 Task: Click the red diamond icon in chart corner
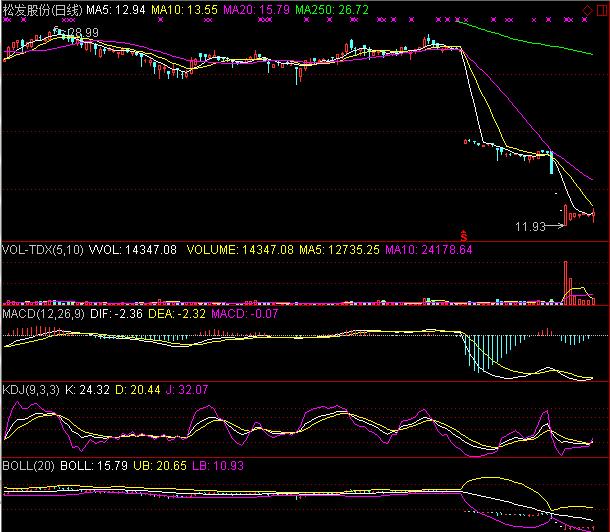(587, 10)
